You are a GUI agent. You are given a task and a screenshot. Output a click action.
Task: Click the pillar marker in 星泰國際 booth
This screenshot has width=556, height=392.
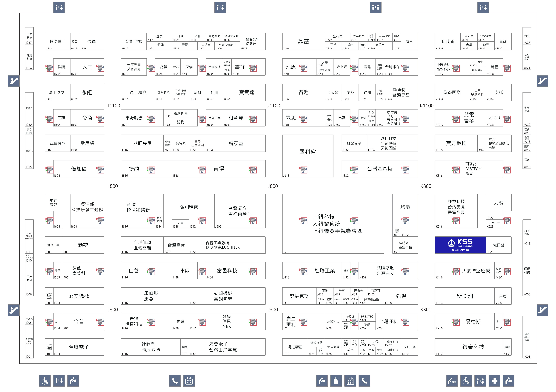49,221
